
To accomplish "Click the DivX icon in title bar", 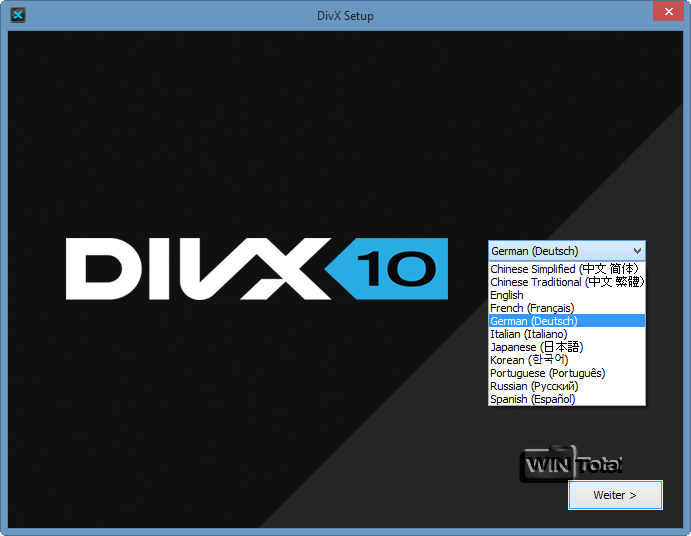I will (x=18, y=15).
